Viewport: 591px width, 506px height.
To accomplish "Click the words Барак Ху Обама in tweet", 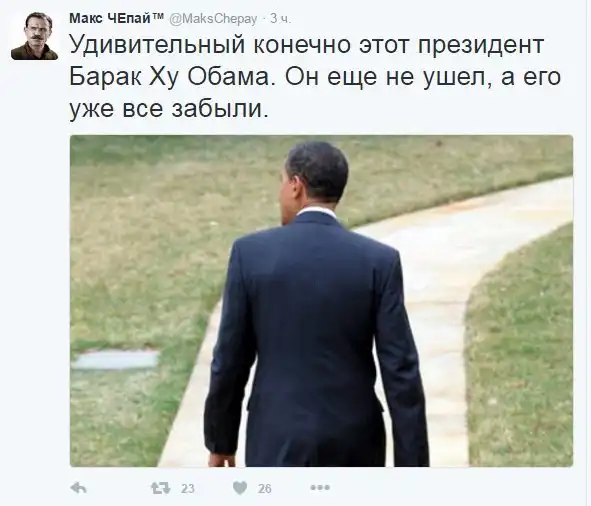I will coord(170,77).
